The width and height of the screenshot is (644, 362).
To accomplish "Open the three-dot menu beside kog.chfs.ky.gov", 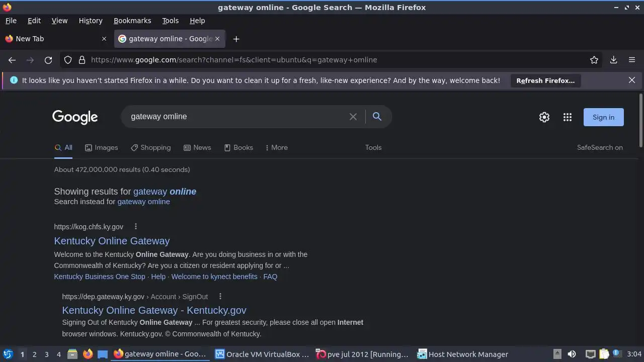I will pyautogui.click(x=135, y=227).
